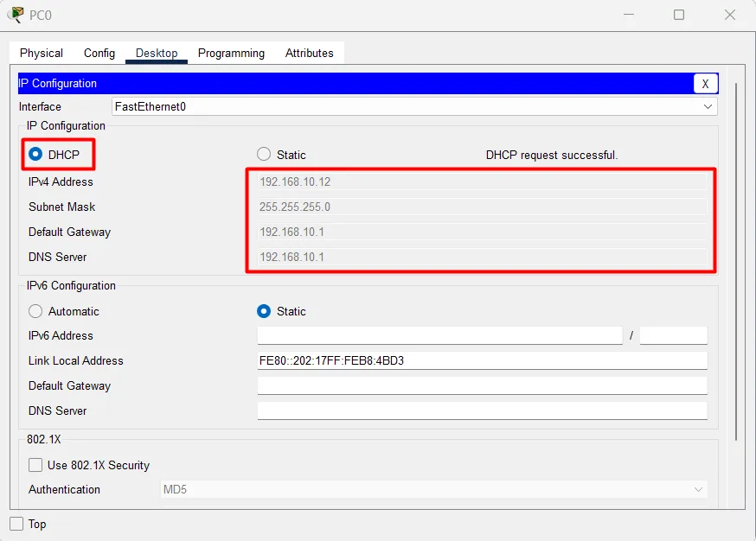Click the Link Local Address field
This screenshot has width=756, height=541.
point(482,360)
